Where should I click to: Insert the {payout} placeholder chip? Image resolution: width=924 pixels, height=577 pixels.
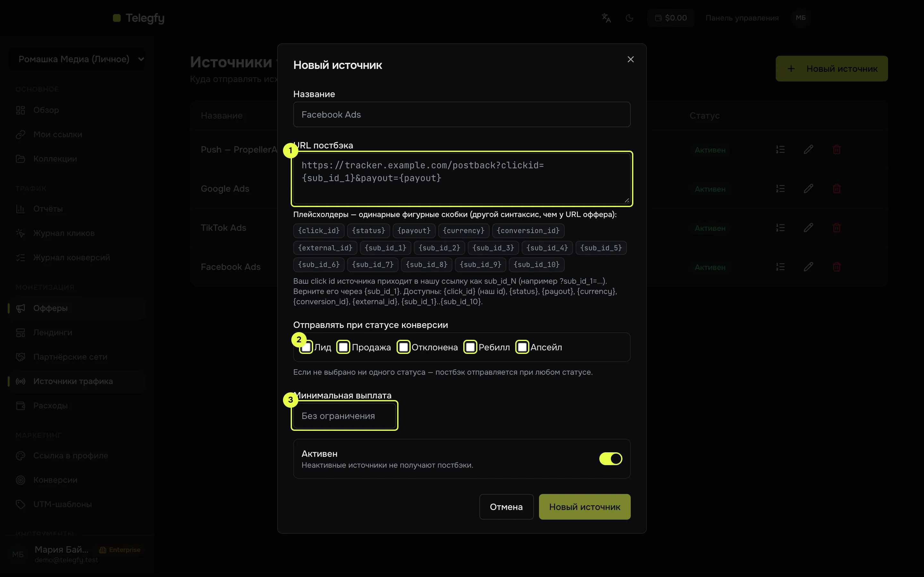pyautogui.click(x=414, y=230)
